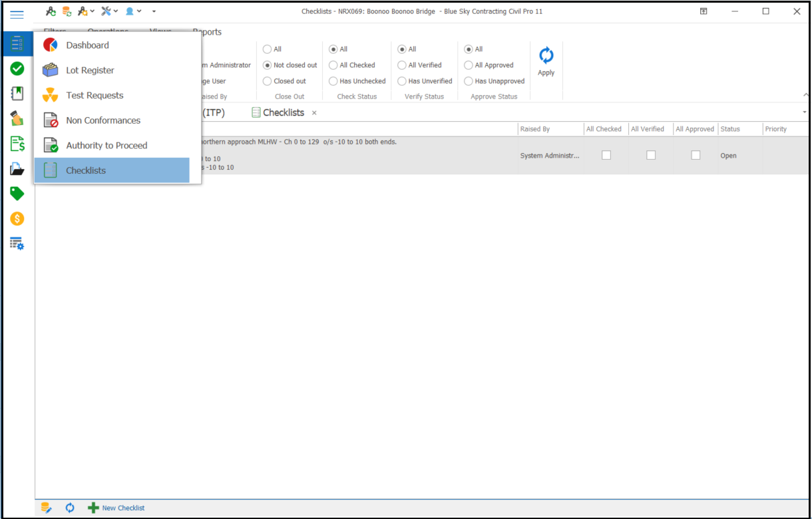This screenshot has width=812, height=519.
Task: Click the New Checklist button
Action: 116,508
